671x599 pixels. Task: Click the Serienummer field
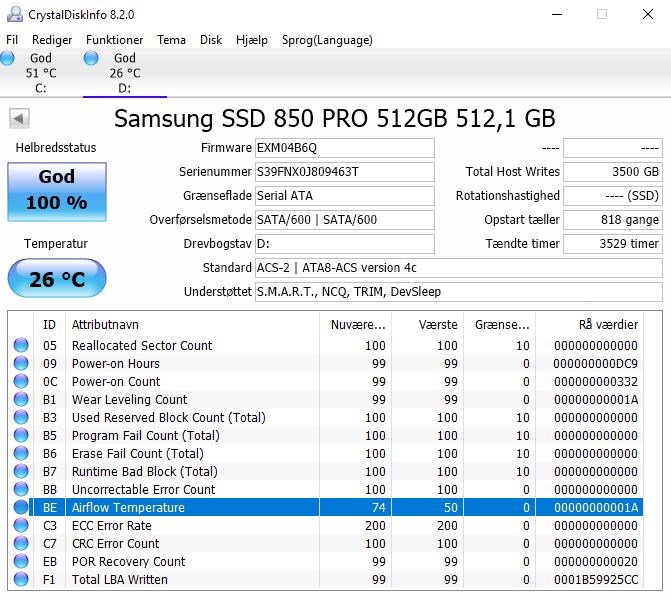[x=345, y=172]
